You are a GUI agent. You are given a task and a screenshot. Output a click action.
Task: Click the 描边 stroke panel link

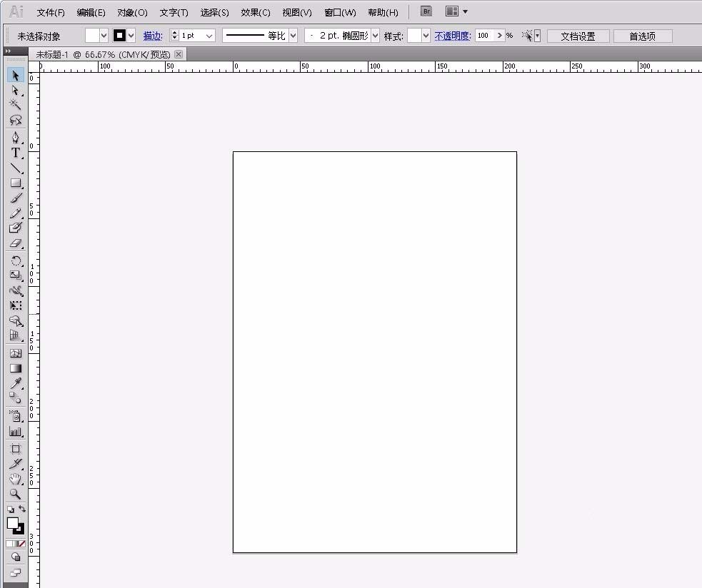click(x=152, y=36)
